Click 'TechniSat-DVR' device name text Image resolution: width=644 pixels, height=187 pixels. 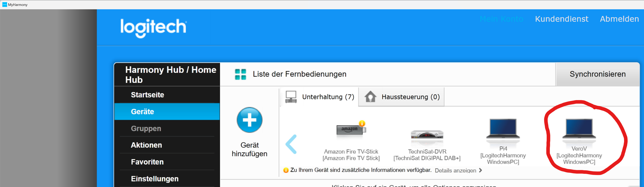pyautogui.click(x=427, y=152)
